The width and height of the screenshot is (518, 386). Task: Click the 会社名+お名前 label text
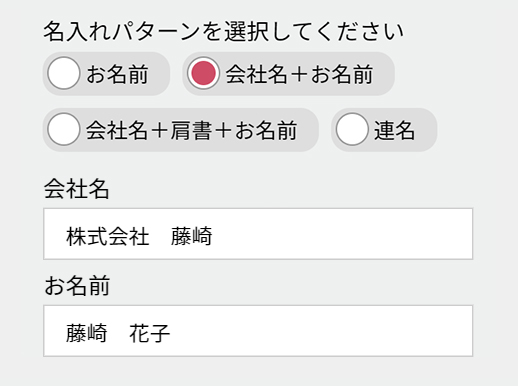(299, 74)
